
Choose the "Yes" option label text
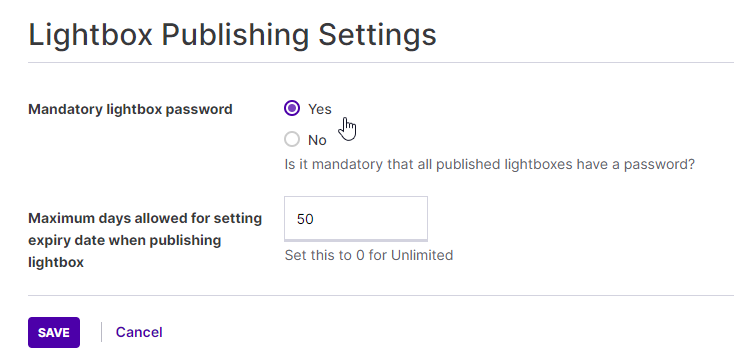pos(320,109)
